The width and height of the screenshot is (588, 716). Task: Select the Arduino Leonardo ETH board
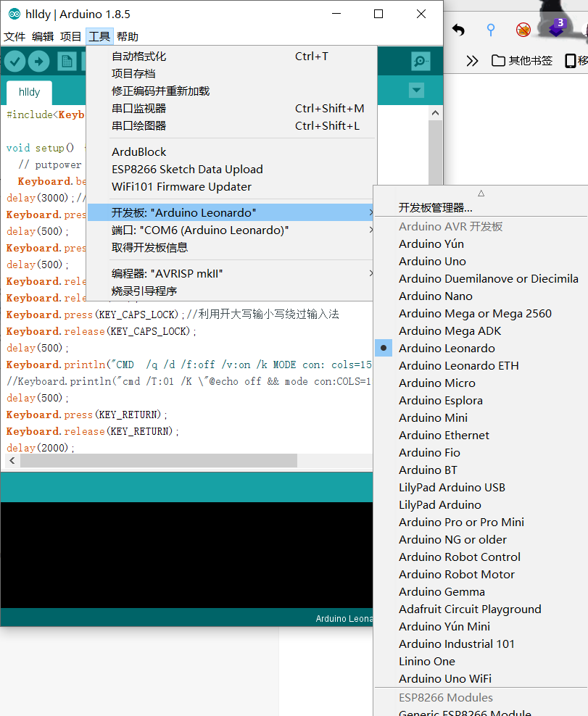coord(481,365)
